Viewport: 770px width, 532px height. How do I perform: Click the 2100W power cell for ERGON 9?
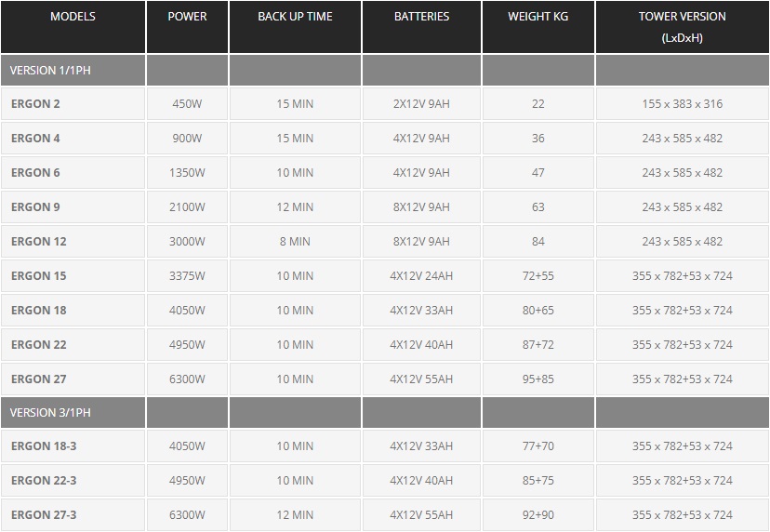point(187,207)
